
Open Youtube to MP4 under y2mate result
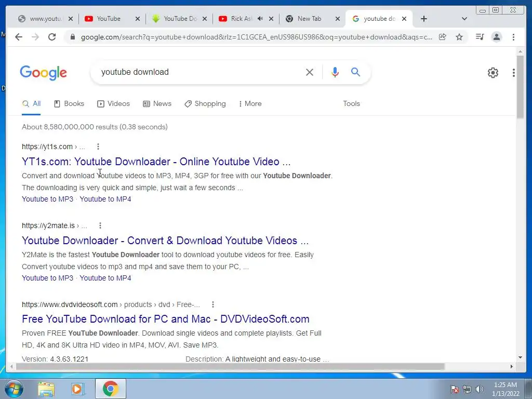[x=105, y=278]
